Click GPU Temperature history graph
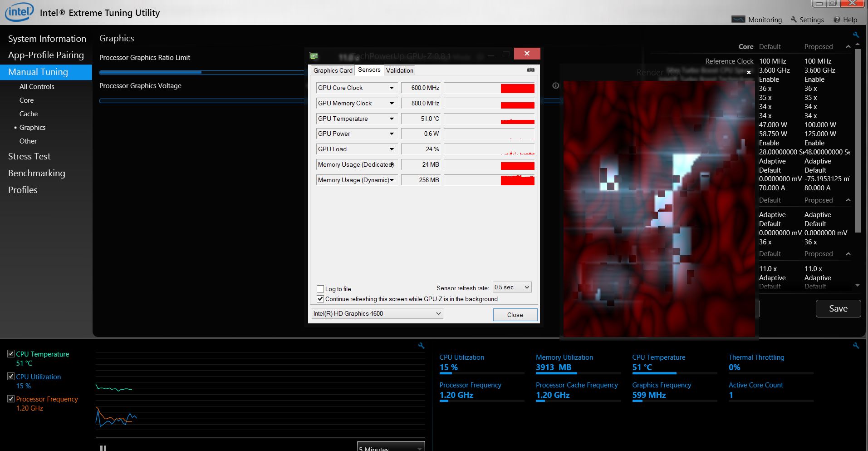Image resolution: width=868 pixels, height=451 pixels. tap(489, 119)
